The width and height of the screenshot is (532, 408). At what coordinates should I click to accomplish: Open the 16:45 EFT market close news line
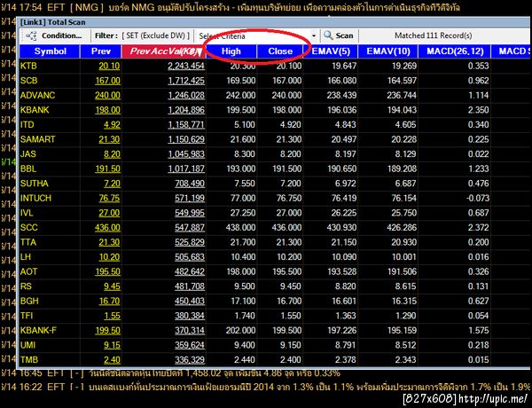169,373
